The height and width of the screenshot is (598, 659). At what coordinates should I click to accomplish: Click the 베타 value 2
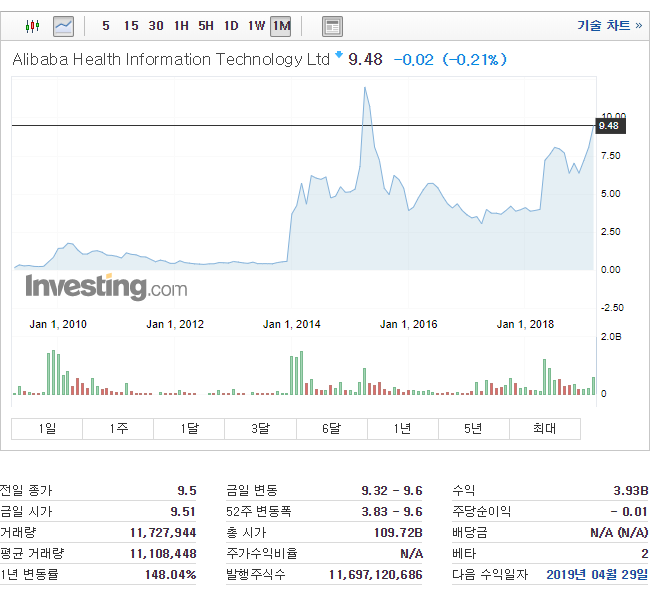[x=645, y=553]
